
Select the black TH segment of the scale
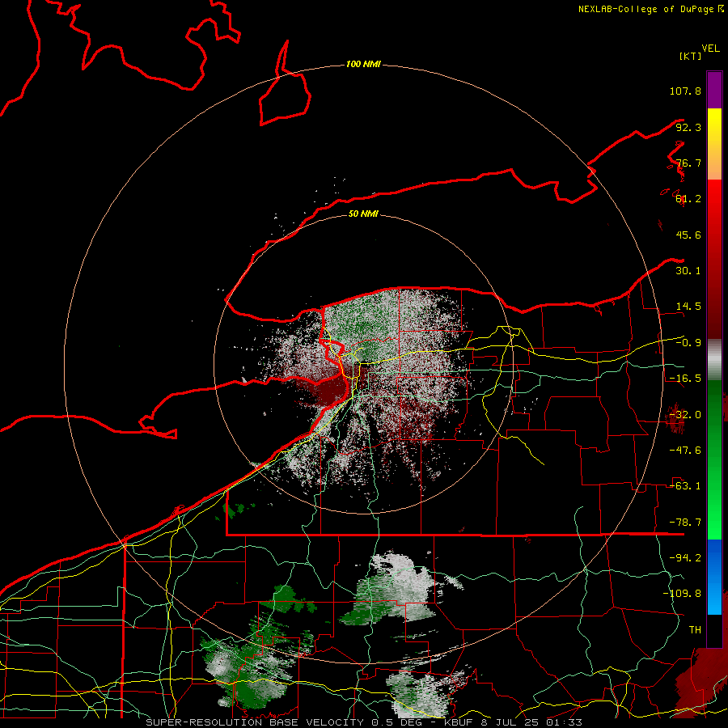714,630
